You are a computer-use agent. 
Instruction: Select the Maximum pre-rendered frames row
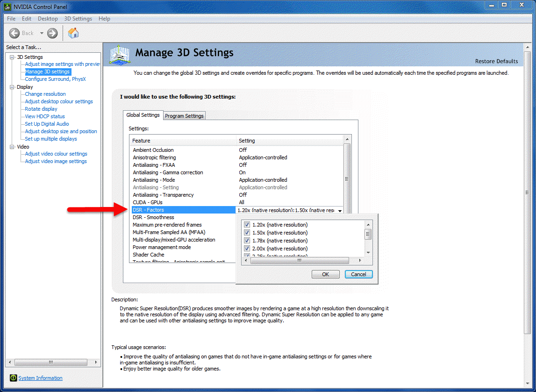click(184, 225)
